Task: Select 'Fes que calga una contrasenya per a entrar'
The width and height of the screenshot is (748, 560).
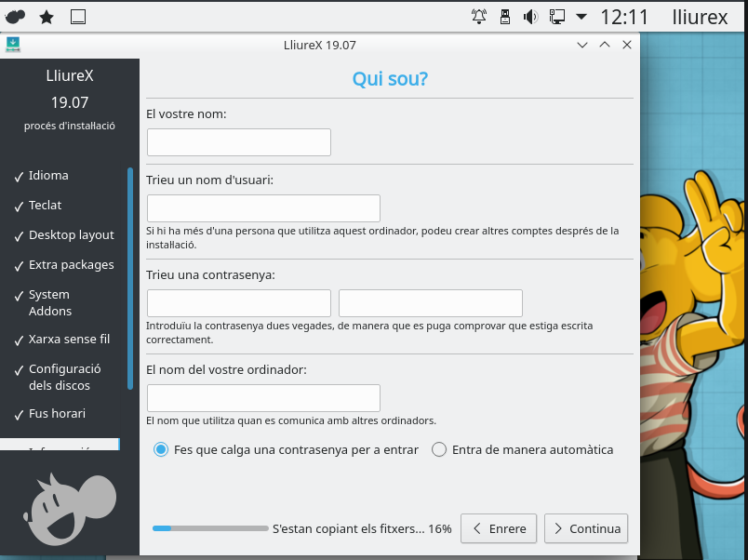Action: click(x=161, y=449)
